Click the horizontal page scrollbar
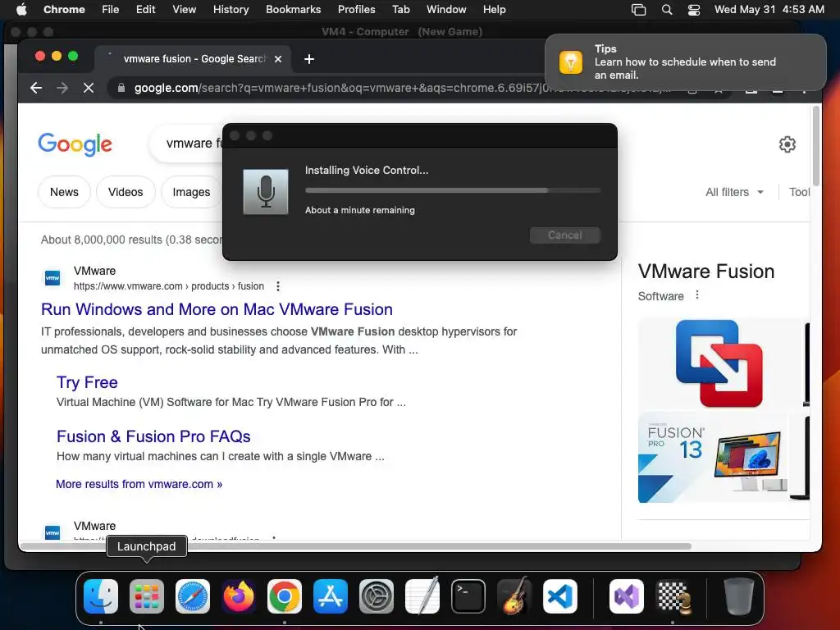Screen dimensions: 840x630 (356, 546)
